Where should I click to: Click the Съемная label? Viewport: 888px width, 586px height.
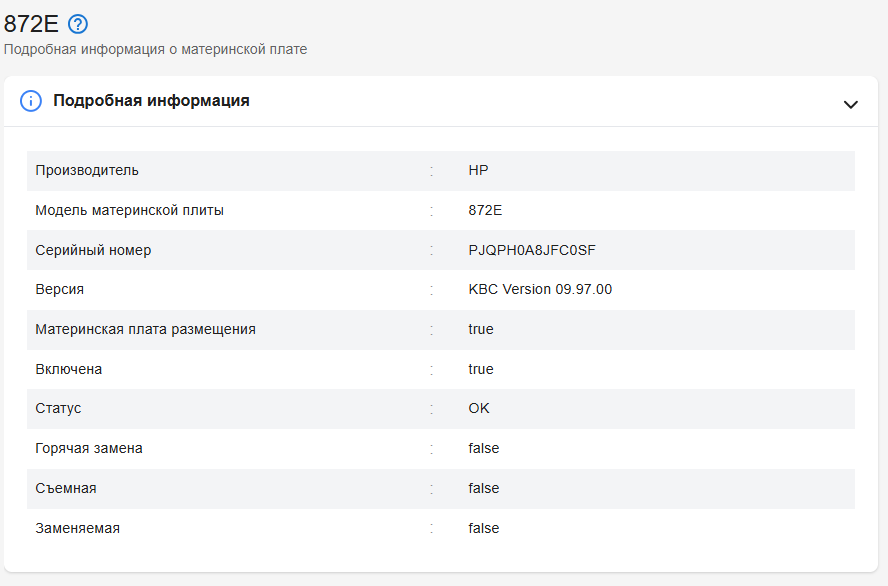click(66, 488)
